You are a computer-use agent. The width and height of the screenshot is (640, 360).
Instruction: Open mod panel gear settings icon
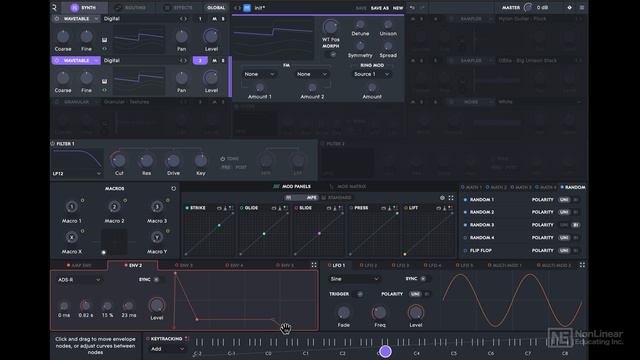pyautogui.click(x=442, y=198)
